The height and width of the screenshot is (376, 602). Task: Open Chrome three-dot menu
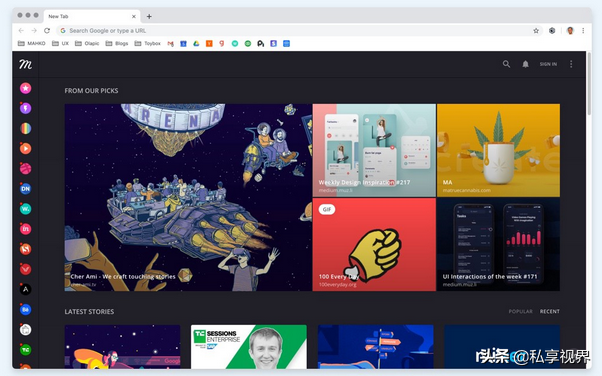[583, 31]
